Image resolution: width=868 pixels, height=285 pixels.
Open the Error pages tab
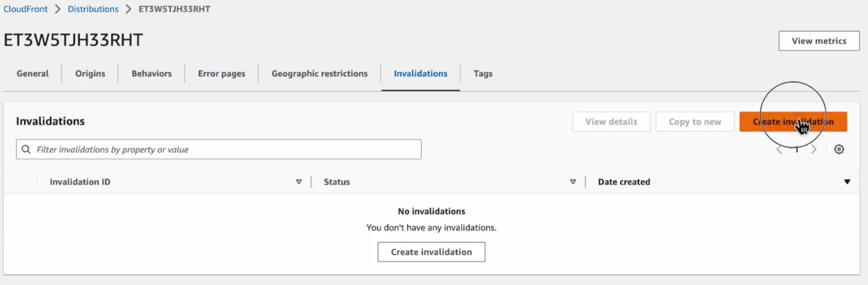point(222,73)
